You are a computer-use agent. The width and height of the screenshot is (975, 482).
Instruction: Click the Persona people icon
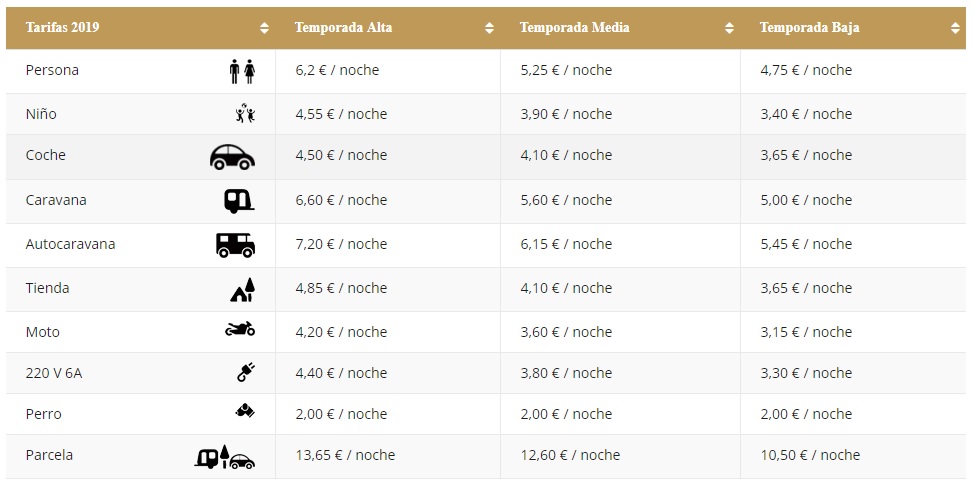242,71
